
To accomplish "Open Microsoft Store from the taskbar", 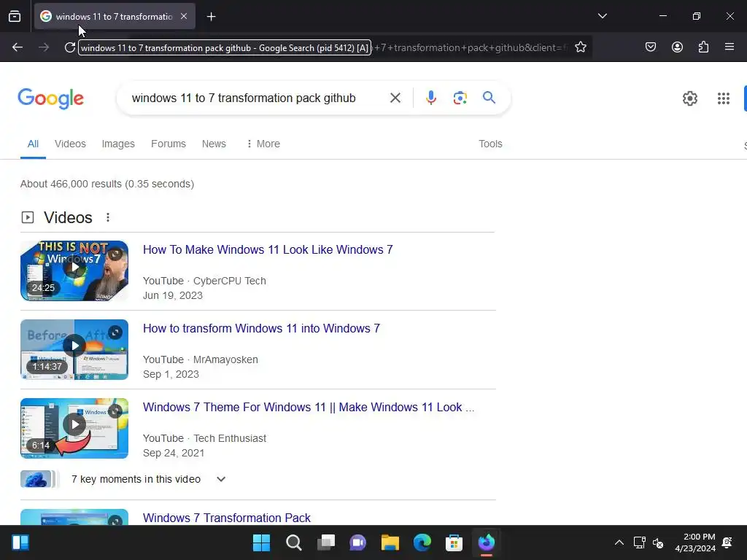I will tap(454, 542).
